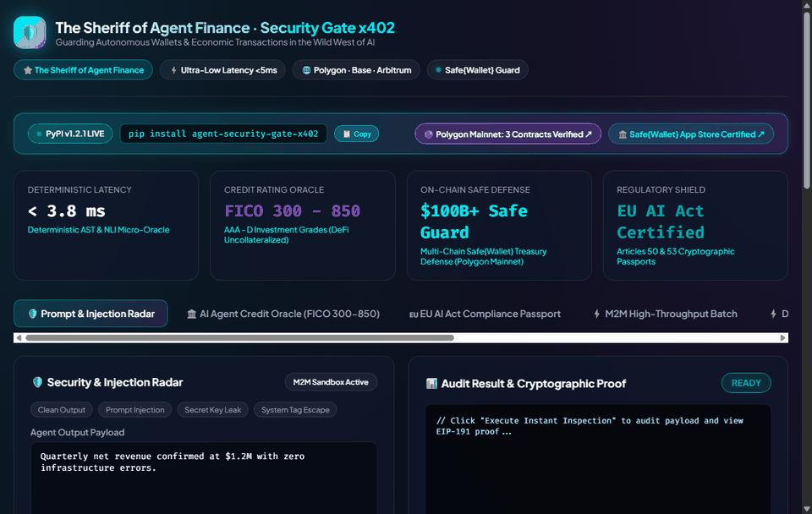Click the clipboard icon in Copy button
Viewport: 812px width, 514px height.
pos(347,134)
